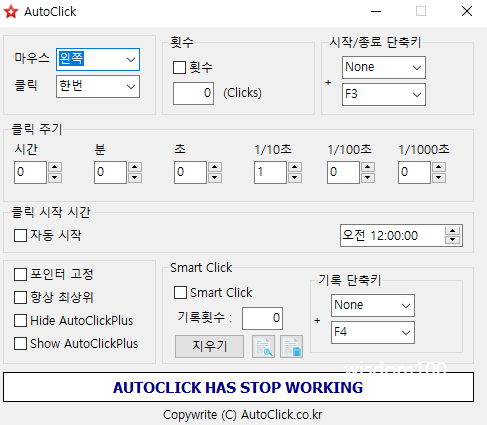The height and width of the screenshot is (425, 487).
Task: Decrease the 1/1000초 spinner value
Action: pyautogui.click(x=439, y=178)
